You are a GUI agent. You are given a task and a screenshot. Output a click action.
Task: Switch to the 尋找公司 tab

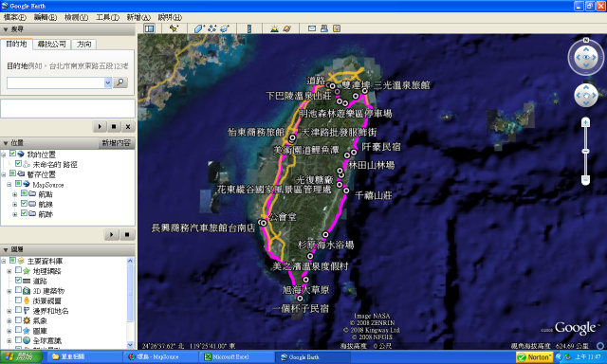(x=52, y=45)
